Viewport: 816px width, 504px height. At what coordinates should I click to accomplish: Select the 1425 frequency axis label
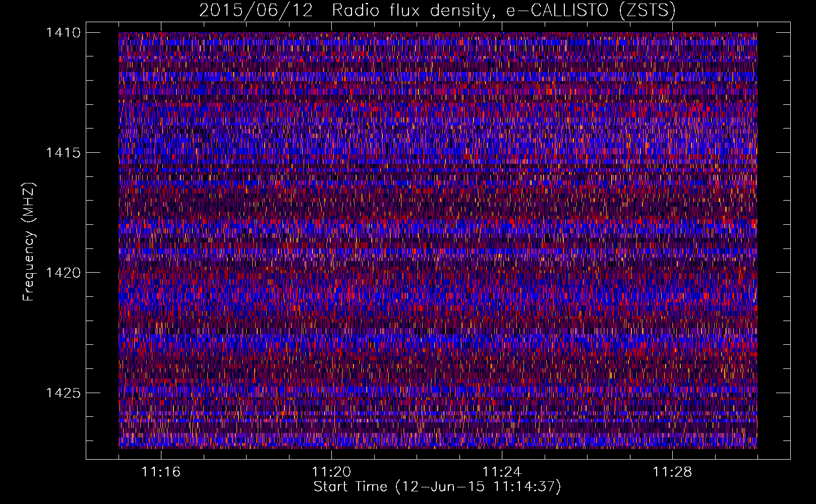(x=64, y=393)
